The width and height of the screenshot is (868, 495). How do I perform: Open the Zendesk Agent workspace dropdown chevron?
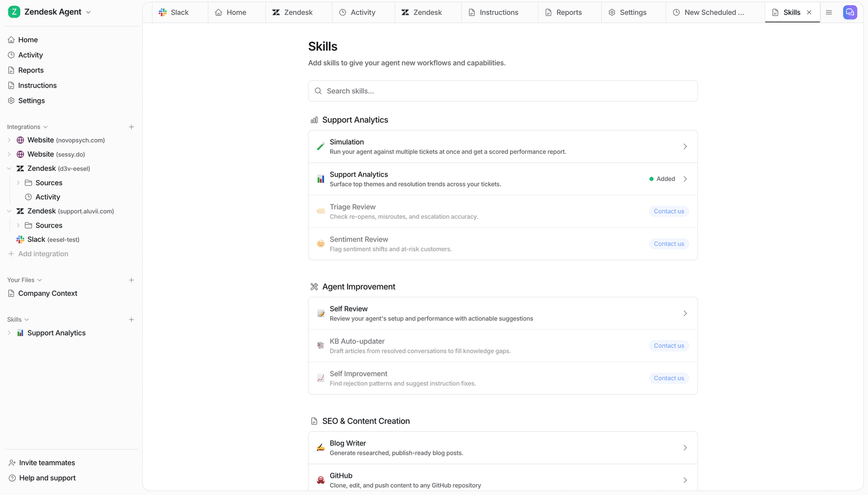pyautogui.click(x=88, y=12)
